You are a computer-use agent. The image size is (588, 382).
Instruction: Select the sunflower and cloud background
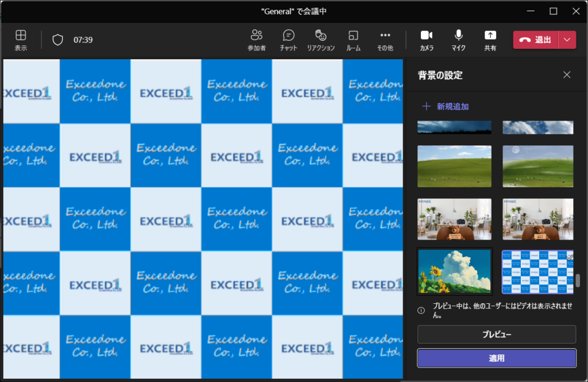tap(454, 271)
